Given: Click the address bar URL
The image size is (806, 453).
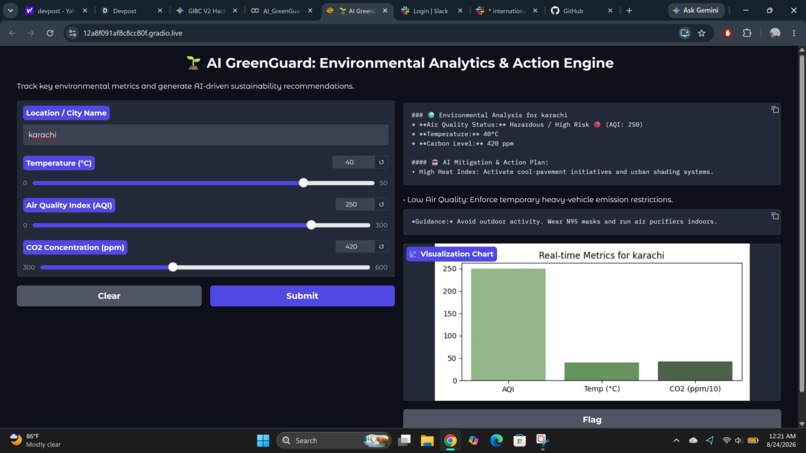Looking at the screenshot, I should [133, 33].
